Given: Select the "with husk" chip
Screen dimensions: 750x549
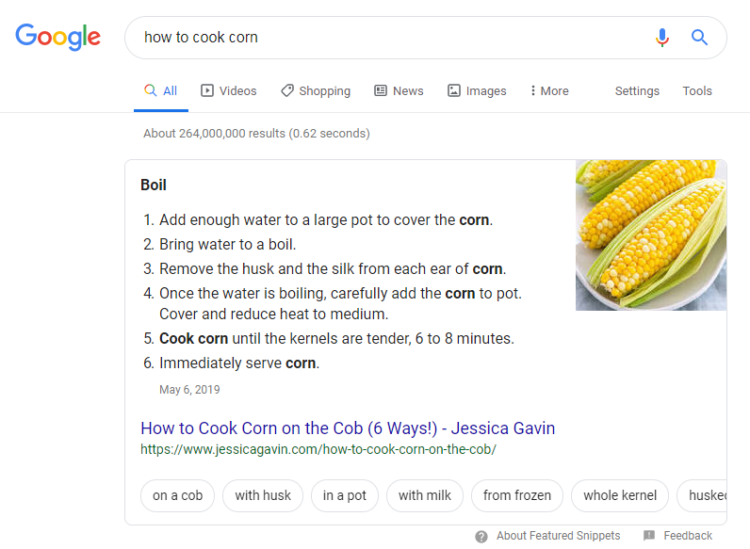Looking at the screenshot, I should 263,495.
